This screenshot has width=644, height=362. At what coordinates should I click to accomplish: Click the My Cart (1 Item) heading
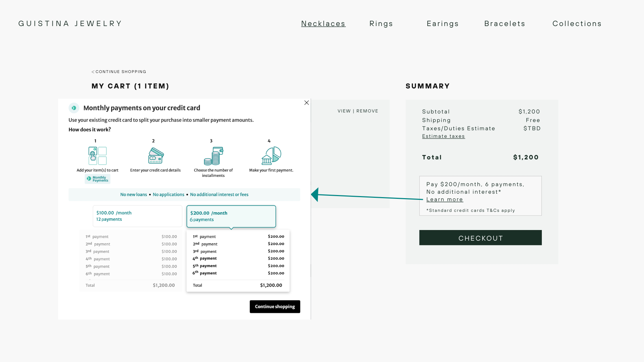tap(130, 86)
